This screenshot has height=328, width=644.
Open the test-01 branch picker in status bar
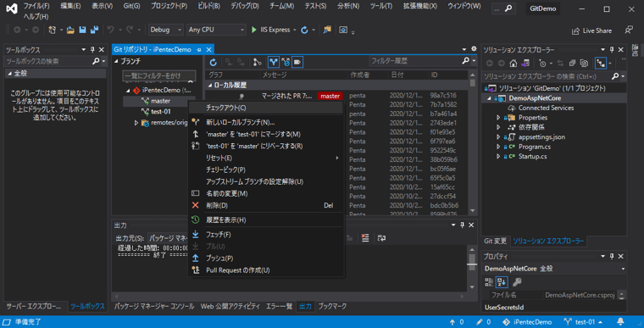click(x=583, y=322)
